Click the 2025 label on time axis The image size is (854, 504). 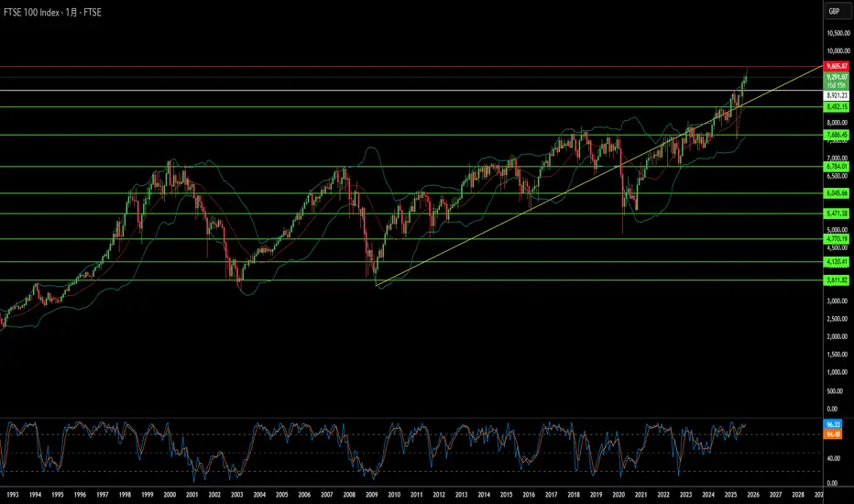pyautogui.click(x=730, y=495)
